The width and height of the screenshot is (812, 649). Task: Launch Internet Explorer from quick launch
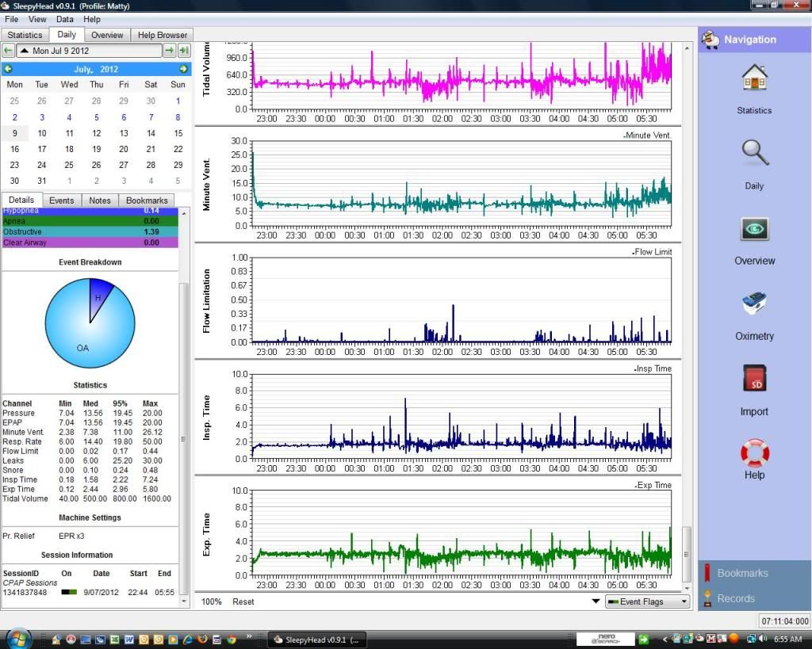[x=187, y=639]
